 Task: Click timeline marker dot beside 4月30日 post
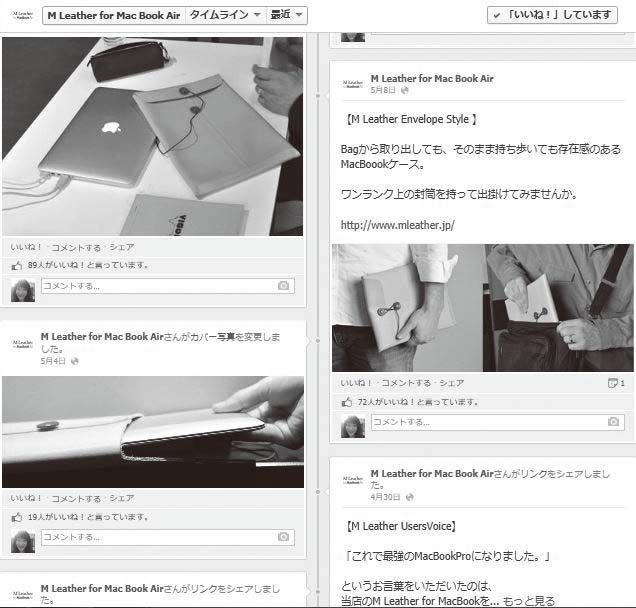[318, 492]
